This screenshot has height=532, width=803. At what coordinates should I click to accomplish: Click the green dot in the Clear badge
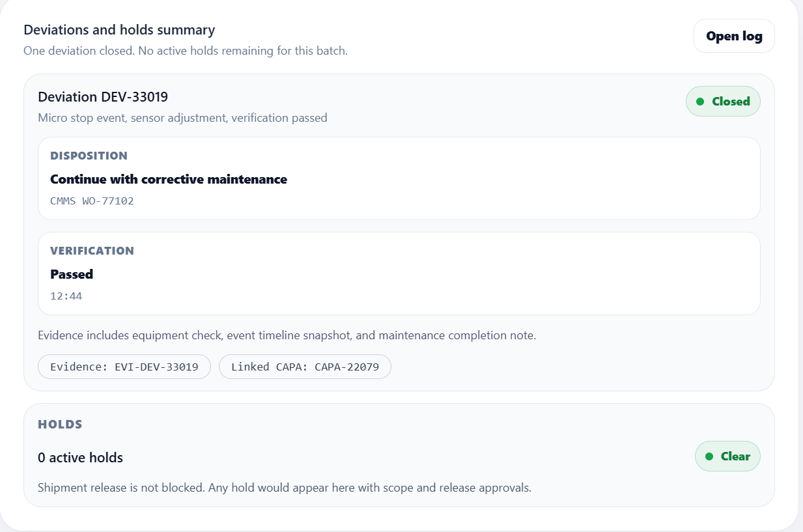tap(709, 456)
